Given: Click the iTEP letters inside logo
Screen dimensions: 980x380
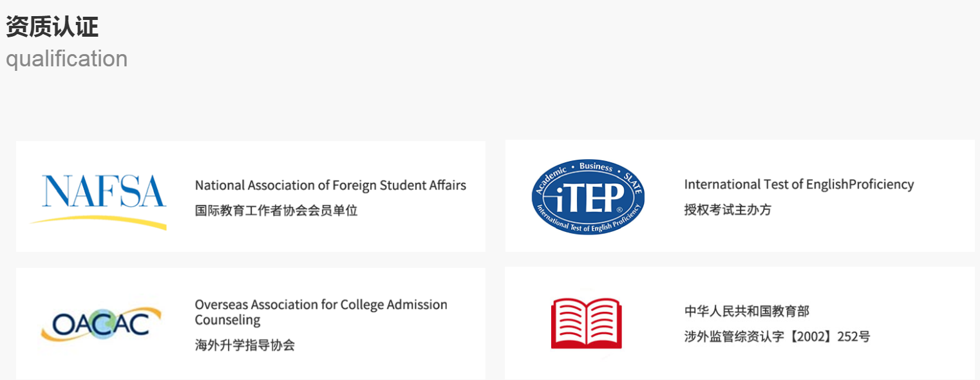Looking at the screenshot, I should (588, 198).
